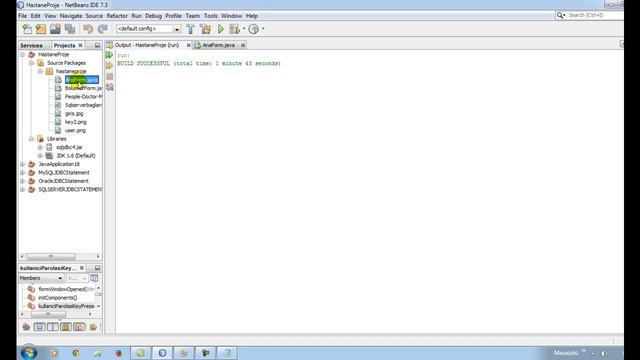Click the Search (Ctrl+I) input field
Viewport: 640px width, 360px height.
[x=595, y=15]
